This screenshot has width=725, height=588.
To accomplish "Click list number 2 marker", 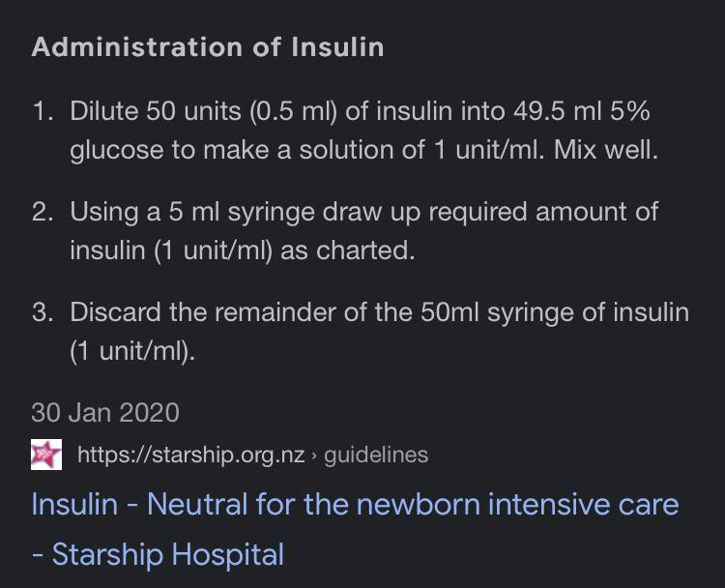I will point(43,212).
